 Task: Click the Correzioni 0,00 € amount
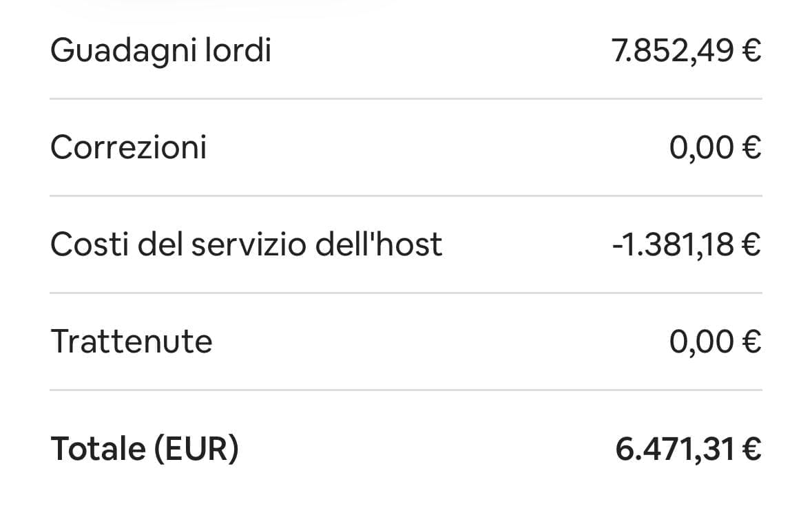[715, 148]
